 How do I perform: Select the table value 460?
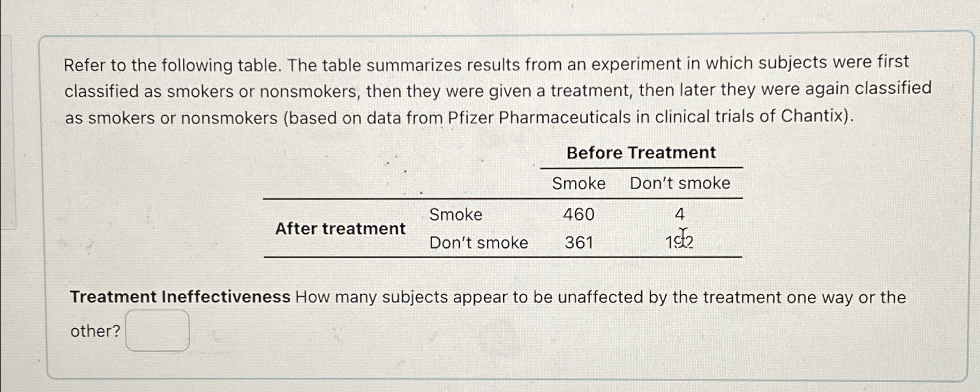point(577,214)
